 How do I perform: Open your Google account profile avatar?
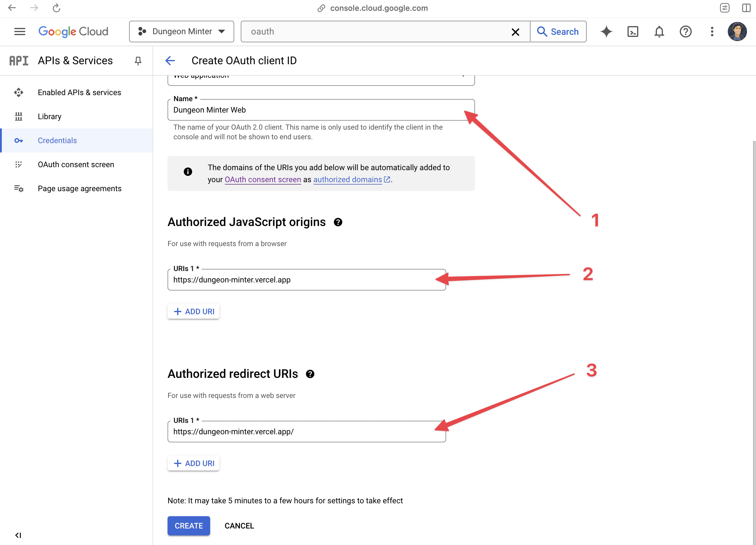(x=737, y=31)
